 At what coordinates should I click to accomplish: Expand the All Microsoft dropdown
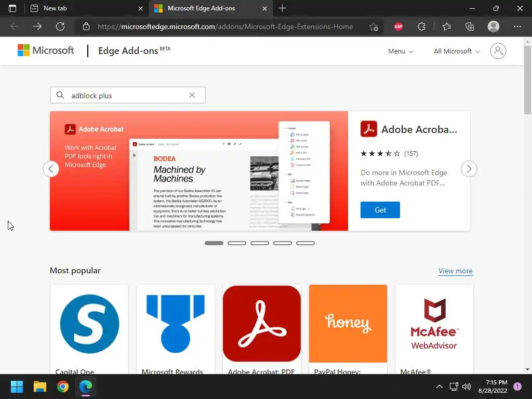click(x=457, y=51)
